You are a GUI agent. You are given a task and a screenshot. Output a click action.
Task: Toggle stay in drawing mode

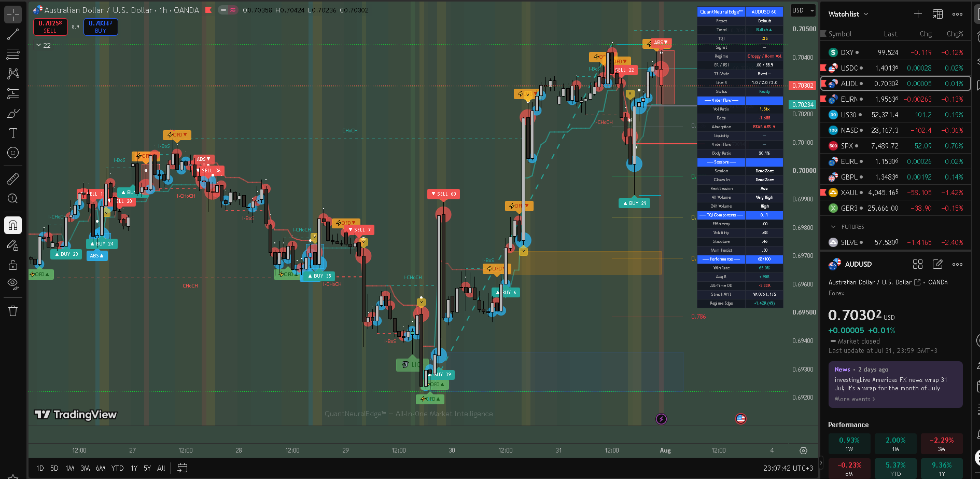(13, 245)
